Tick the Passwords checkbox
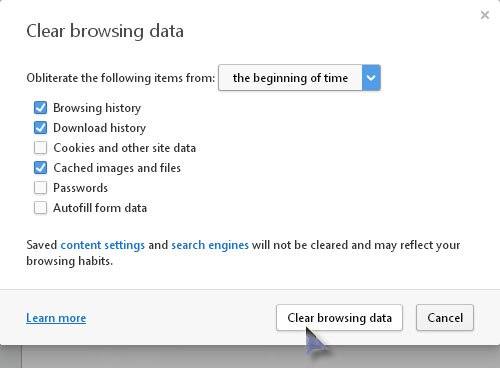The width and height of the screenshot is (500, 368). coord(40,188)
